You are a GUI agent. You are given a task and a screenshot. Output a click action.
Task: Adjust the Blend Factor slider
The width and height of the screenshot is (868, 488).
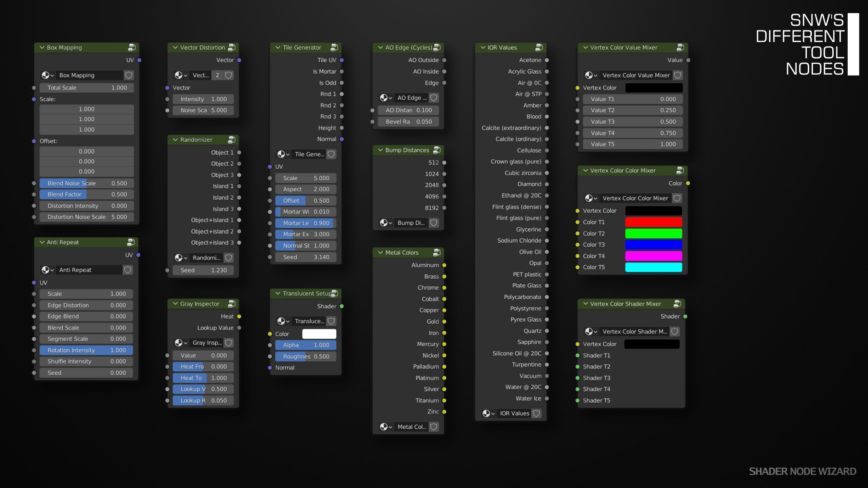(87, 195)
